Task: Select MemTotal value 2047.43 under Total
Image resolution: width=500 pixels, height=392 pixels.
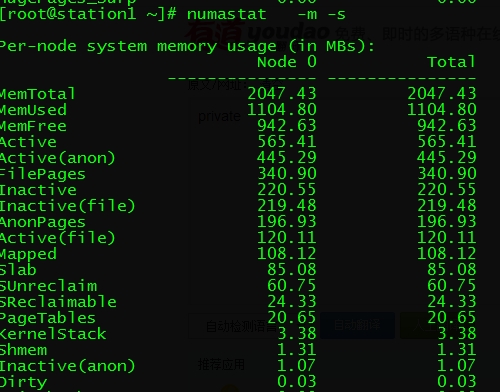Action: click(442, 94)
